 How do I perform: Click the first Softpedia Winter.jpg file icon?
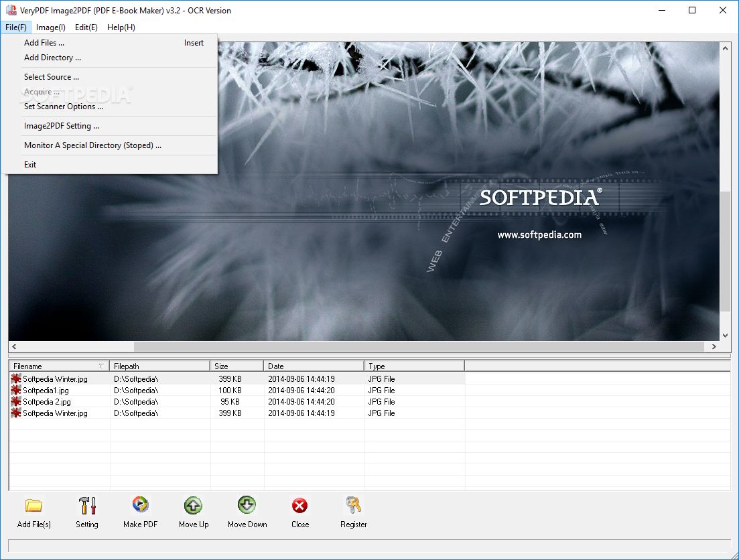tap(16, 378)
